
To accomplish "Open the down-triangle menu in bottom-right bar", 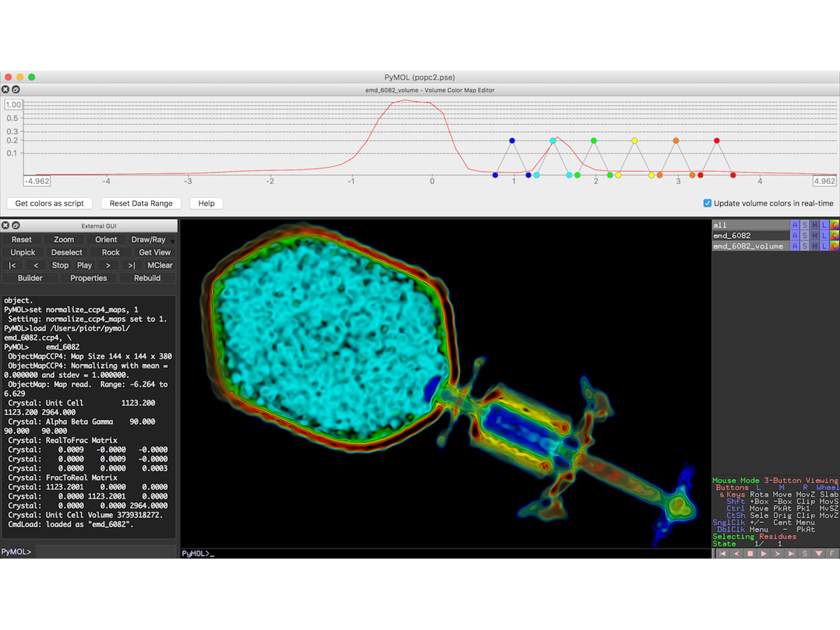I will tap(818, 554).
